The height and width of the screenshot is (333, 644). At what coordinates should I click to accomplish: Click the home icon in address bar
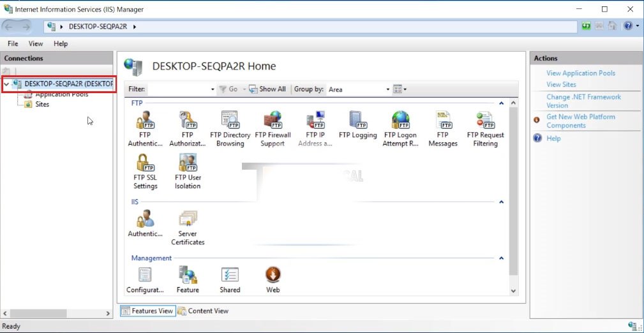(612, 26)
